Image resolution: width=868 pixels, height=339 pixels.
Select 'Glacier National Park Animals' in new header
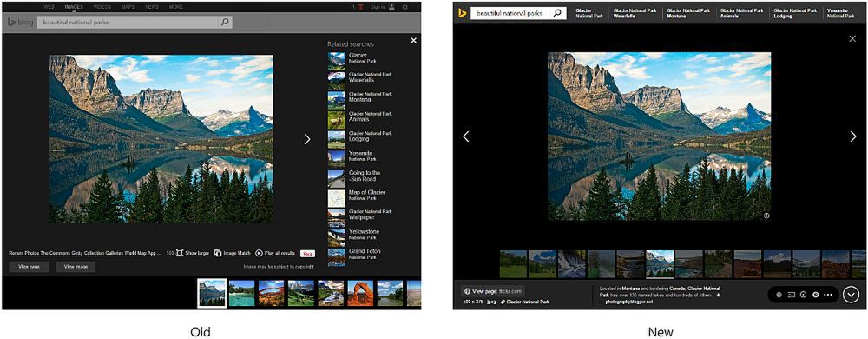(742, 13)
